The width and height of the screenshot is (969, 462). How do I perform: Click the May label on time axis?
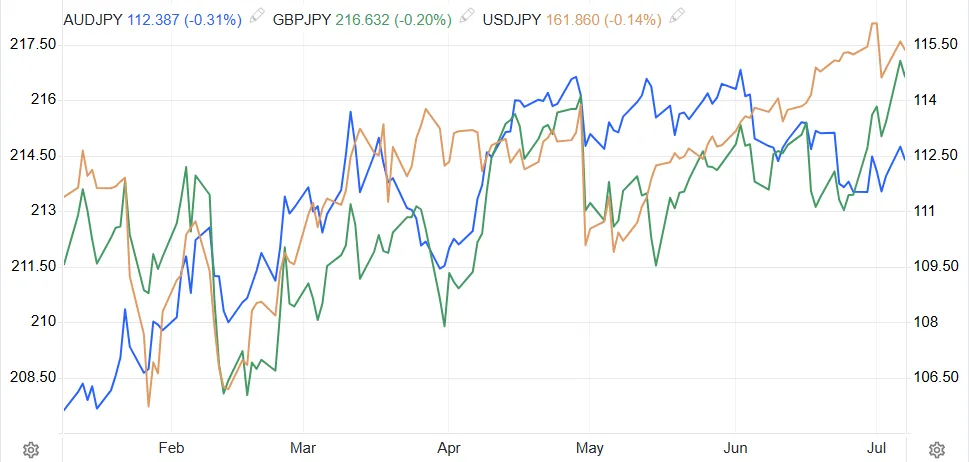point(590,448)
